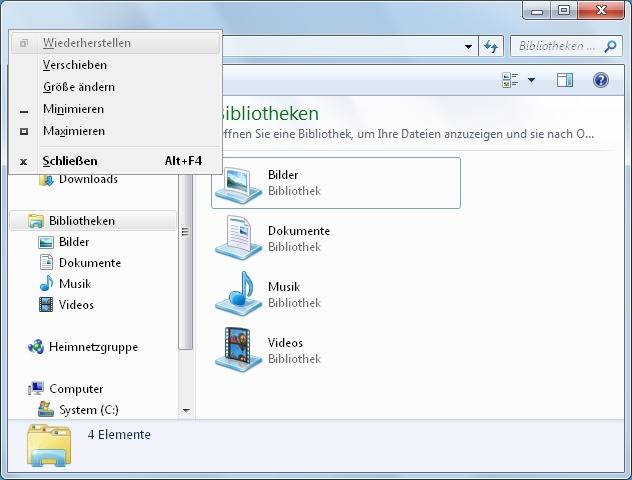The image size is (632, 480).
Task: Choose Schließen Alt+F4 menu entry
Action: [x=115, y=161]
